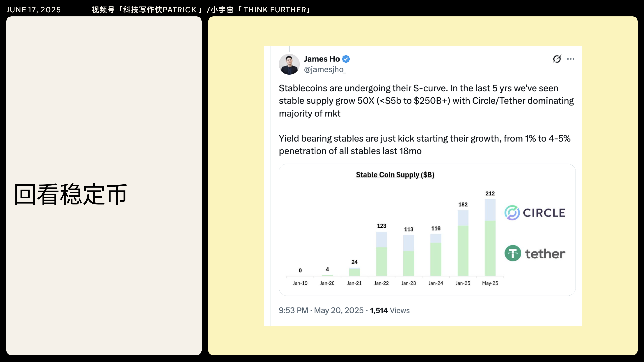Open the @jamesjho_ handle link

[x=325, y=69]
